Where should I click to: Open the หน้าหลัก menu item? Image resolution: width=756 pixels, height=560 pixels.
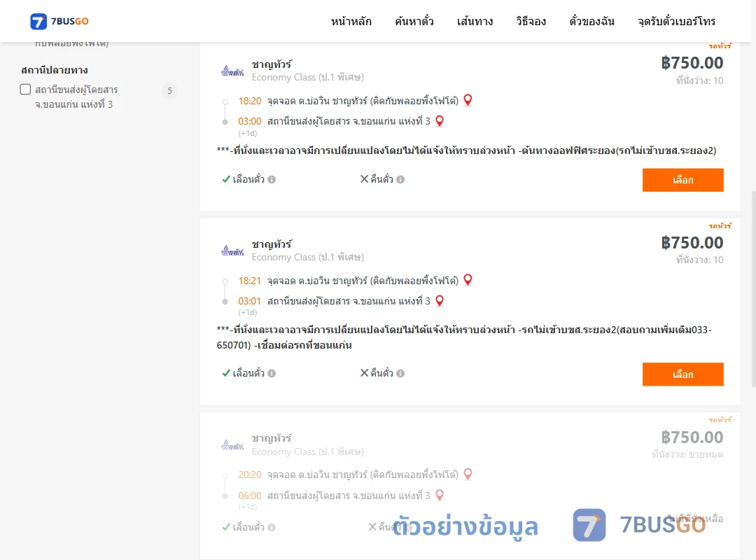pos(351,21)
